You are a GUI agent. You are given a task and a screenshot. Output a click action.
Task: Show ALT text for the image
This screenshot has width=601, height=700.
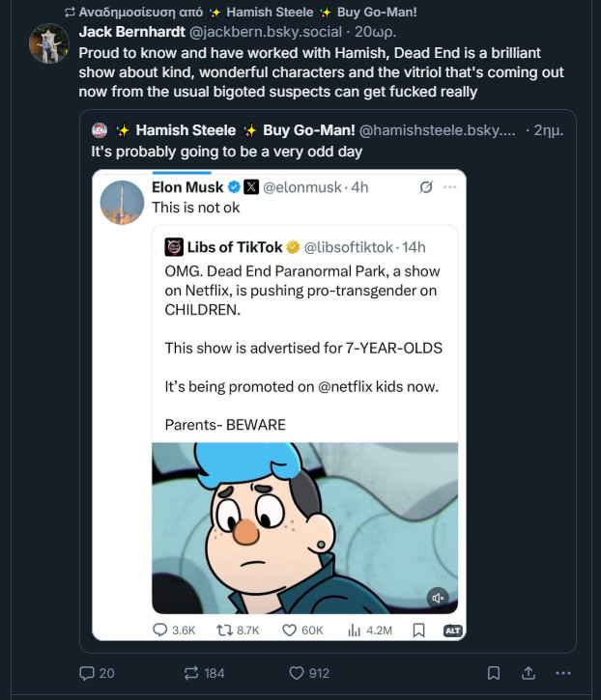[x=451, y=630]
